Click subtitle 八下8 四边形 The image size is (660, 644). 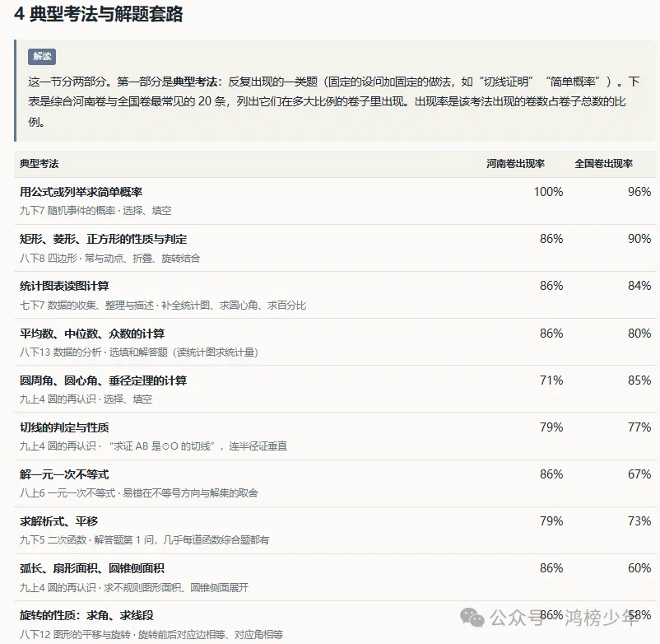pos(48,259)
